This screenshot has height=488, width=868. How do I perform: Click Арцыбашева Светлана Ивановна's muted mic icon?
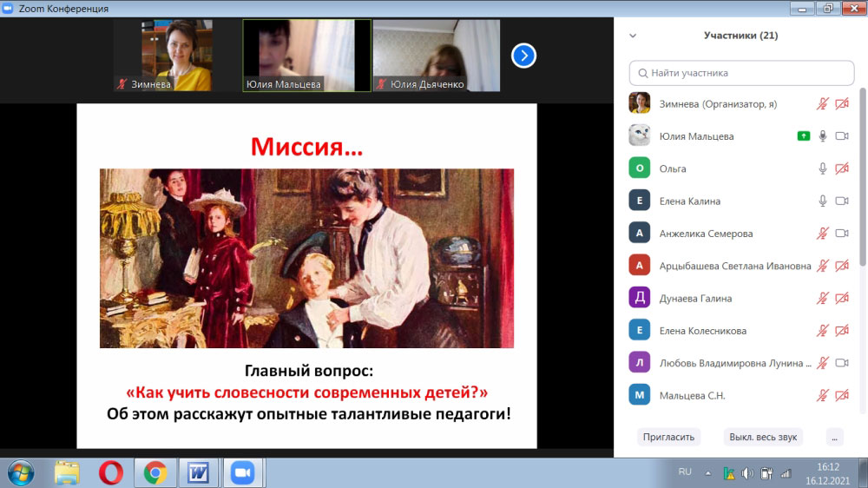[823, 266]
